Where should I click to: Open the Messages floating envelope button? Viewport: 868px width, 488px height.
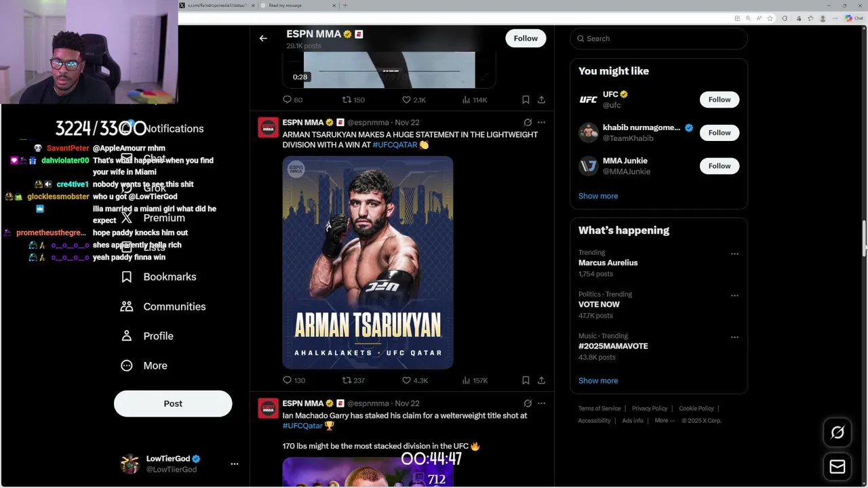pyautogui.click(x=837, y=467)
